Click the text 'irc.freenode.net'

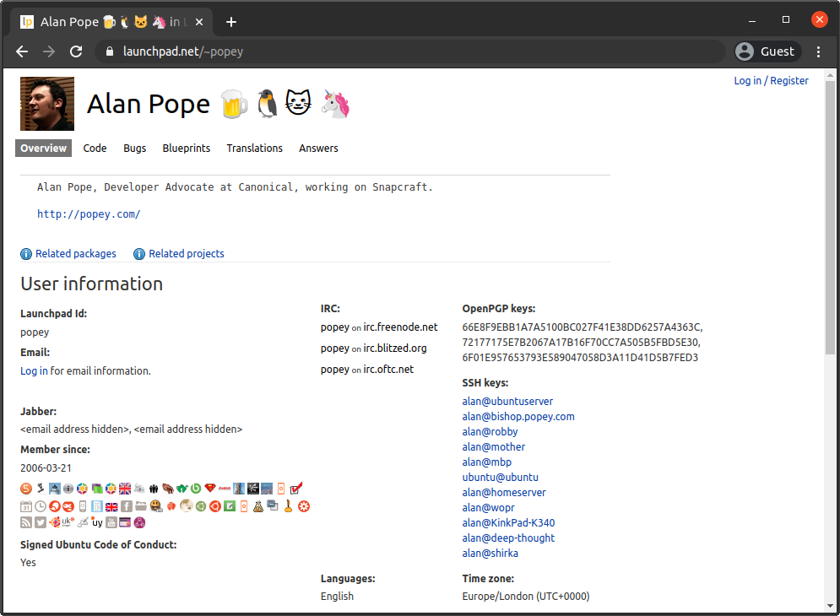(x=400, y=327)
